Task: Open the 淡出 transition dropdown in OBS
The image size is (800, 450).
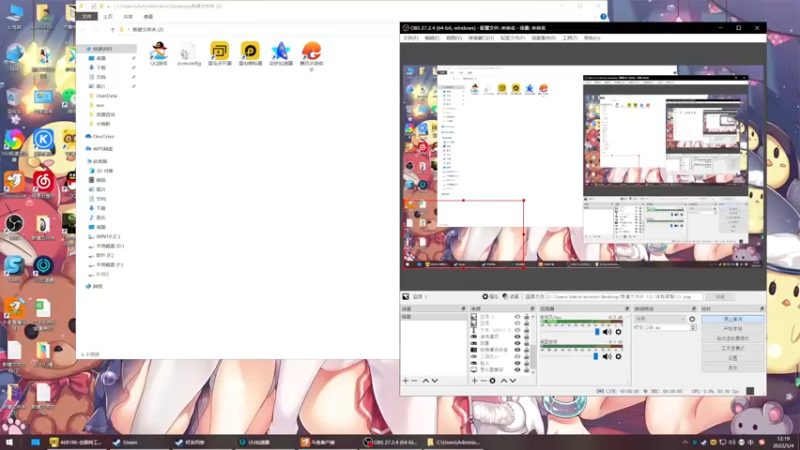Action: (660, 319)
